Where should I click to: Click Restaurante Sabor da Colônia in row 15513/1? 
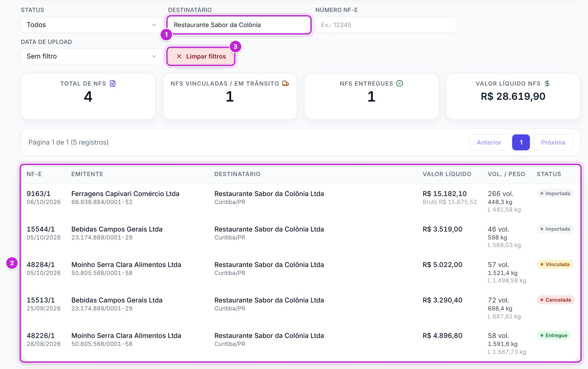(x=269, y=300)
